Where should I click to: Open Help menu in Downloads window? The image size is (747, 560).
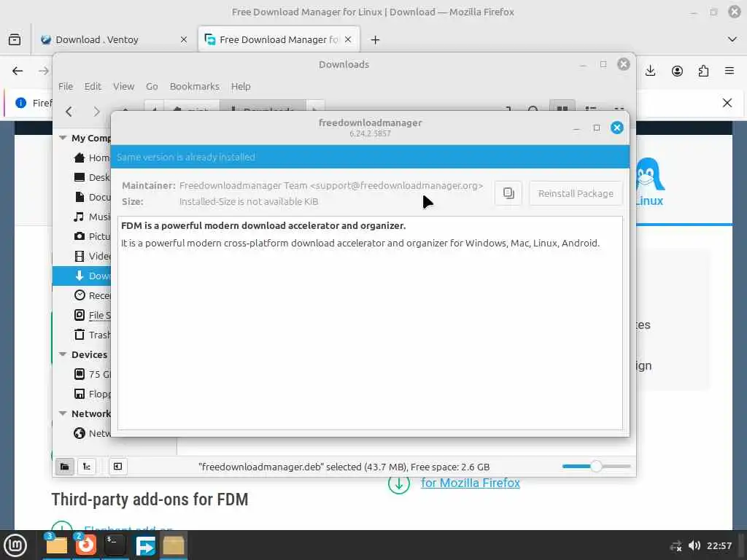[241, 86]
